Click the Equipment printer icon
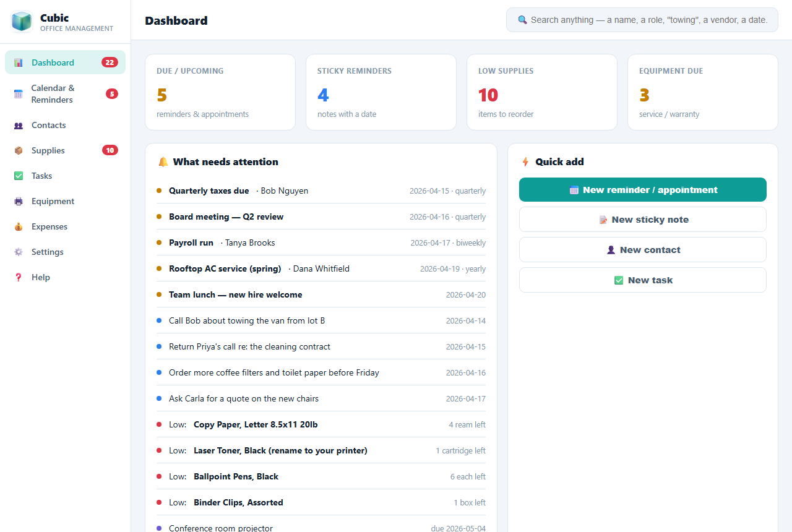 point(19,202)
